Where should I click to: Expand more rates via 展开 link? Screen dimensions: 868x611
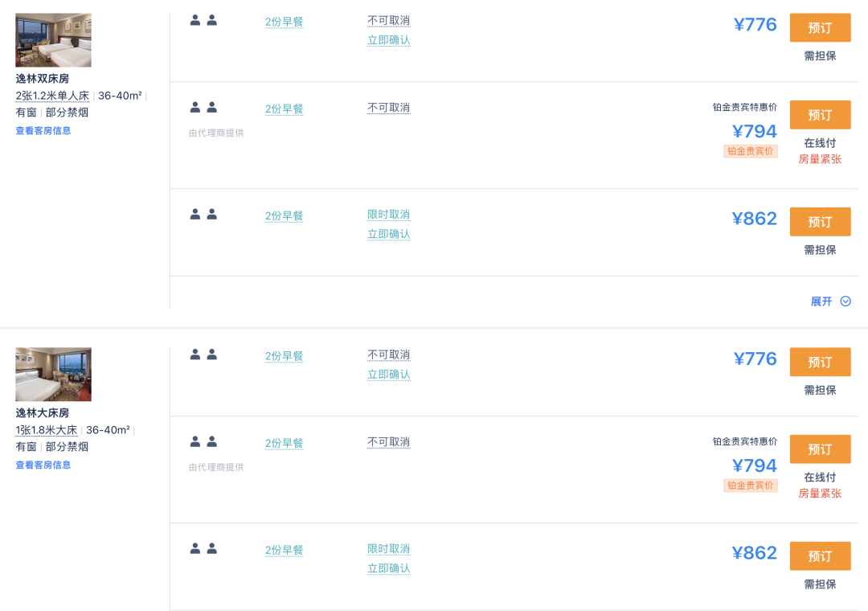[821, 301]
